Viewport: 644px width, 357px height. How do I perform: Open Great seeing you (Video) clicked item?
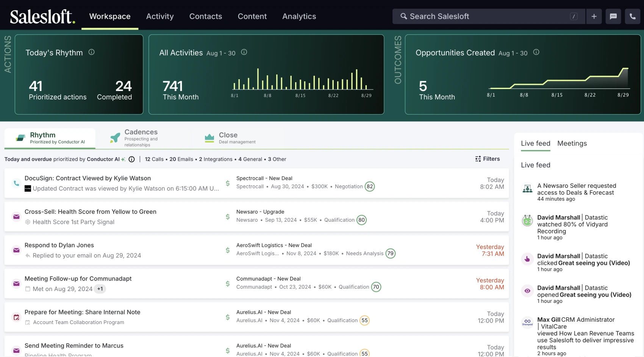coord(594,263)
